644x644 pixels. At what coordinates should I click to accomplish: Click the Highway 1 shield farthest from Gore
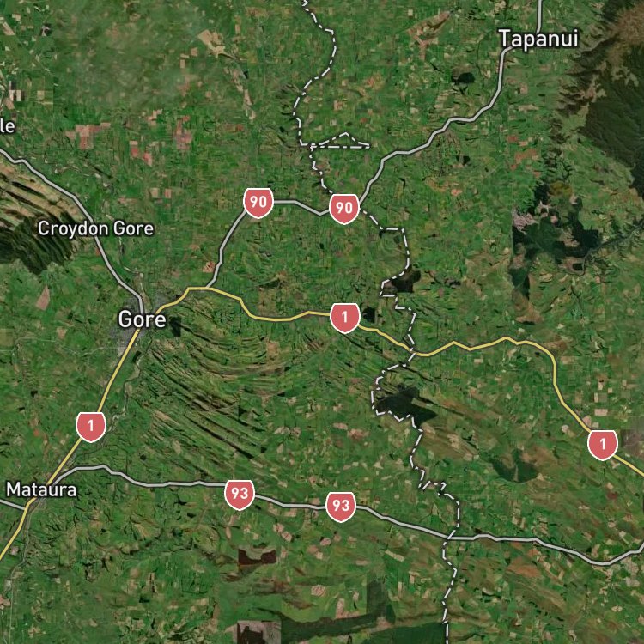click(x=603, y=445)
